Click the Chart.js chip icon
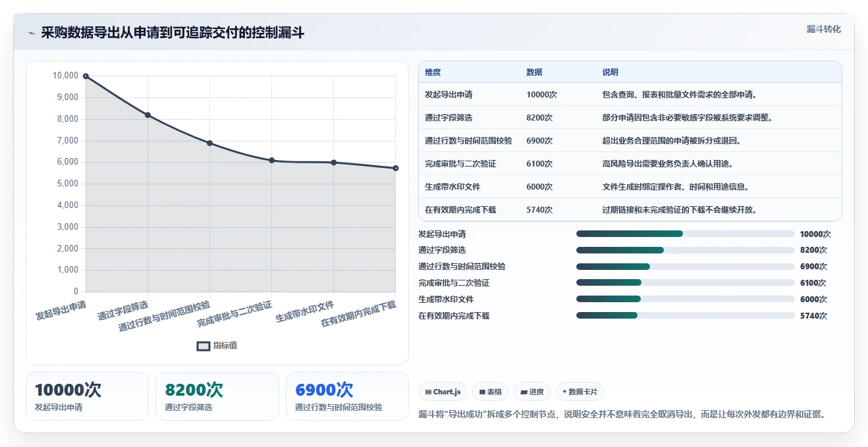868x447 pixels. tap(429, 392)
